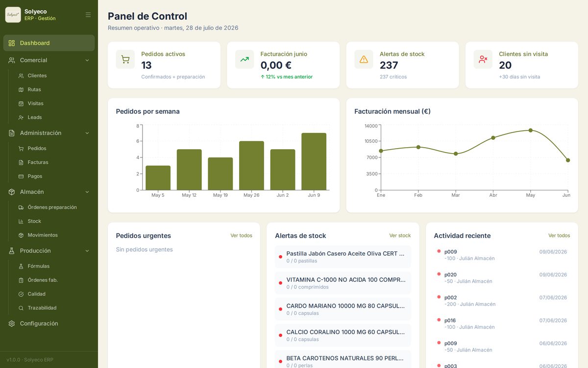Click the Abr data point on Facturación mensual
Image resolution: width=588 pixels, height=368 pixels.
point(493,138)
